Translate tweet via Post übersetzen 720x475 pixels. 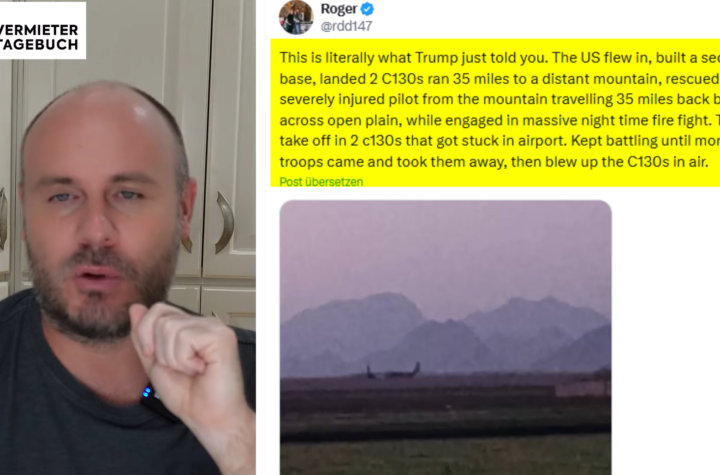click(321, 182)
